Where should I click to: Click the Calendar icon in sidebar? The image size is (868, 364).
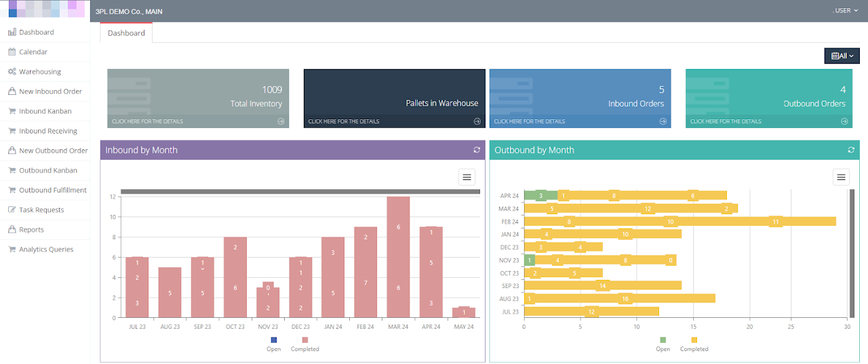(12, 52)
